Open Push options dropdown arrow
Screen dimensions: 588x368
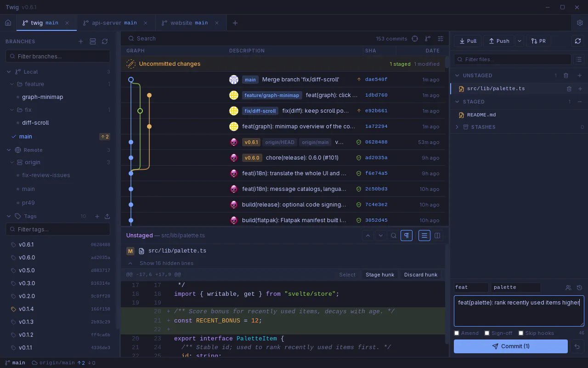pos(520,41)
